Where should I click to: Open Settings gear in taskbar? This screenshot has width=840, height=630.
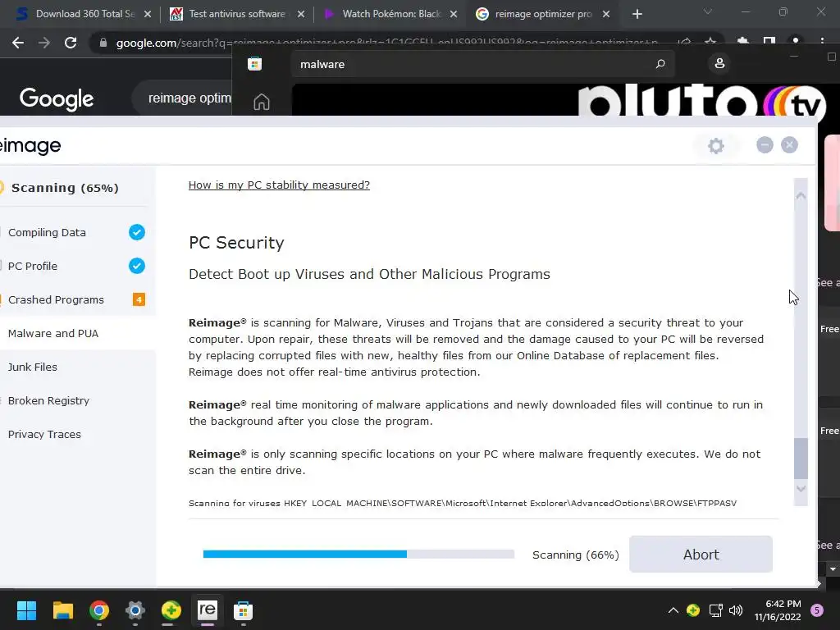[x=135, y=610]
